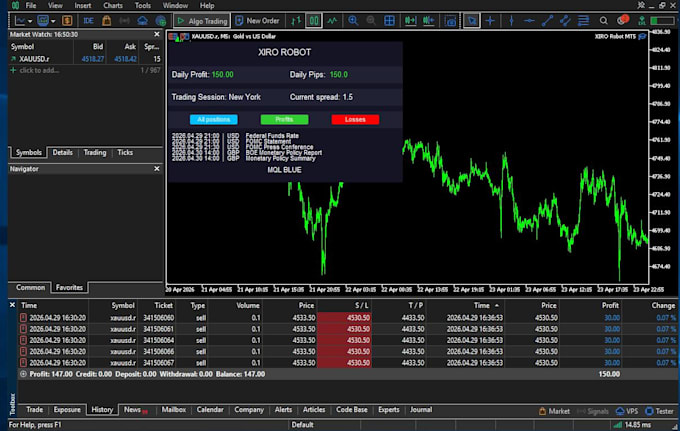The width and height of the screenshot is (680, 431).
Task: Select history row with ticket 341506067
Action: click(x=347, y=363)
